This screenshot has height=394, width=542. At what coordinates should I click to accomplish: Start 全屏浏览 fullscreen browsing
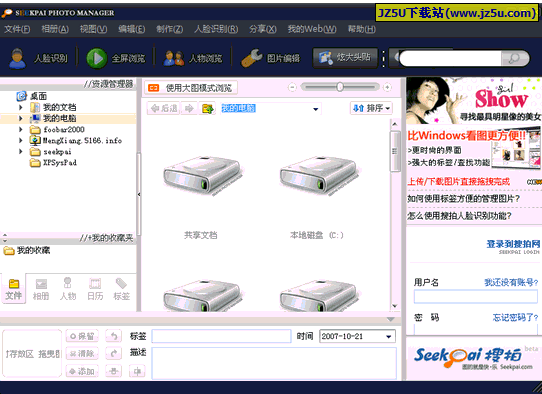pos(116,58)
